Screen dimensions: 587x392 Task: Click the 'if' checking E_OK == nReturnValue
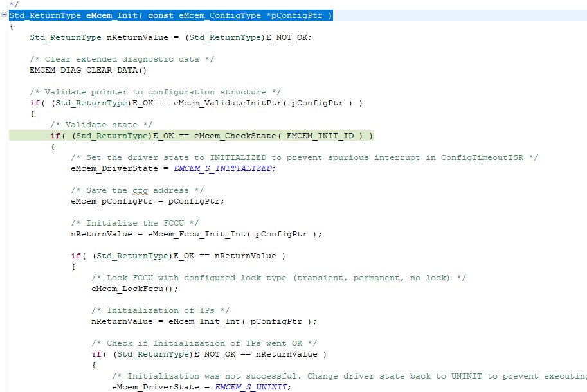point(76,256)
